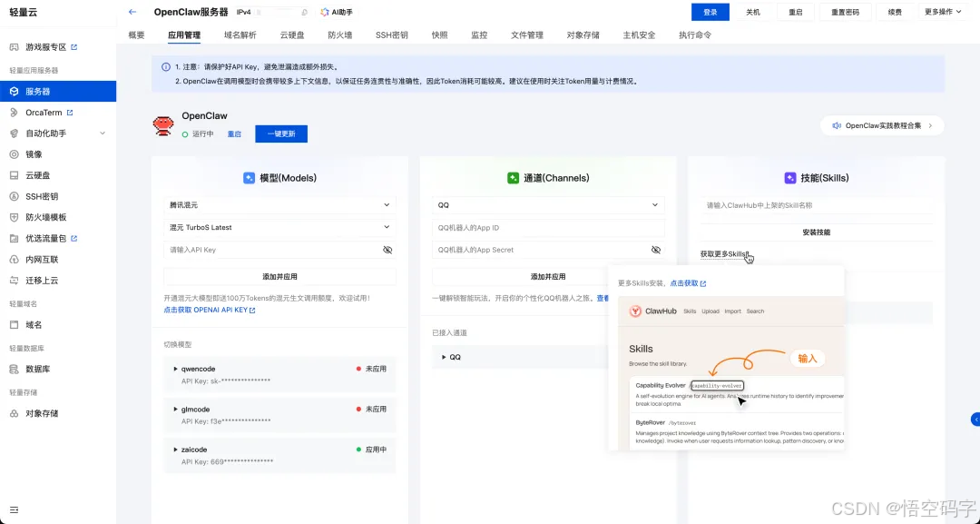The height and width of the screenshot is (524, 980).
Task: Click the OpenClaw red mascot logo
Action: (163, 125)
